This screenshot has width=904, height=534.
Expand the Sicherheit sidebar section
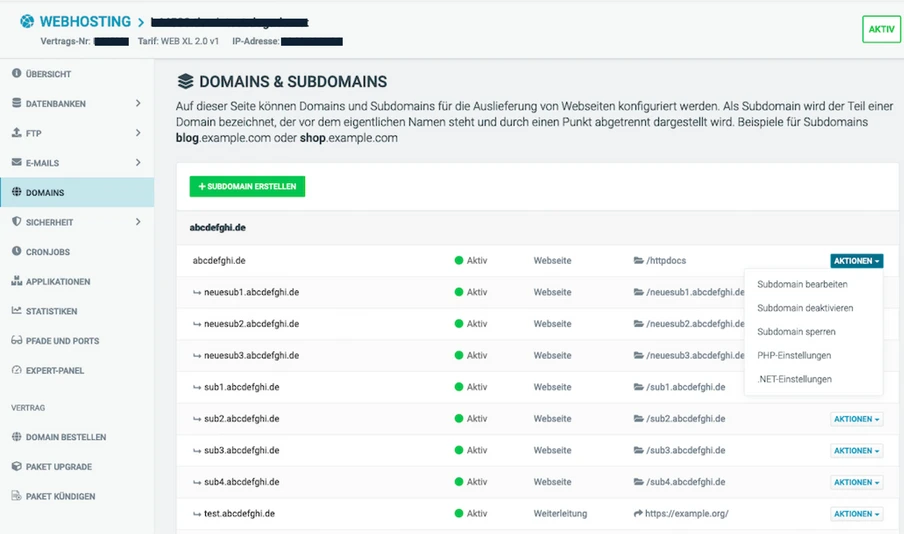(x=138, y=222)
